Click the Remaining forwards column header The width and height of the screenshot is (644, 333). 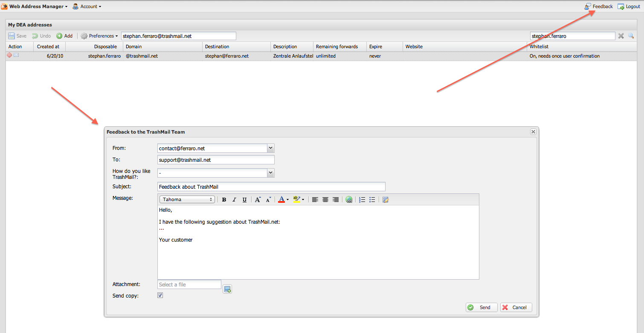(x=340, y=47)
